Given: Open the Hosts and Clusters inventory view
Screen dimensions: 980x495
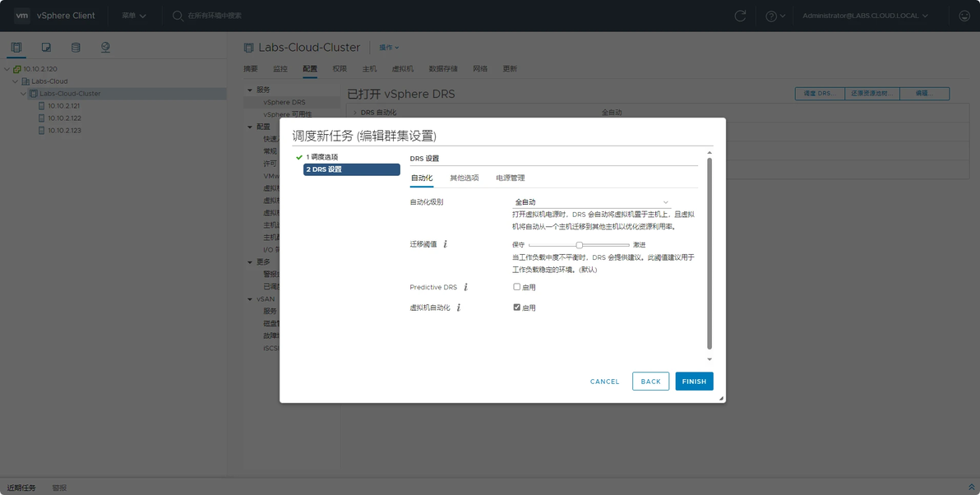Looking at the screenshot, I should [16, 48].
